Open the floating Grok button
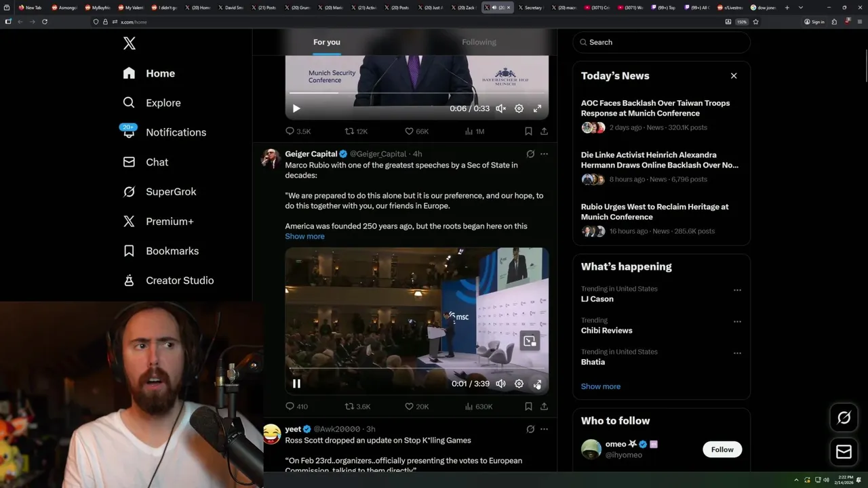 coord(844,418)
